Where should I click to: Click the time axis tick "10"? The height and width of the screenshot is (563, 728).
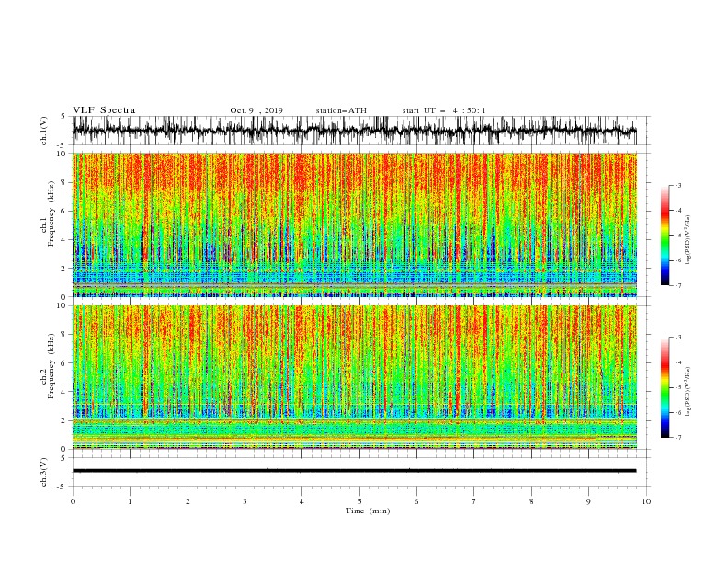[x=646, y=501]
